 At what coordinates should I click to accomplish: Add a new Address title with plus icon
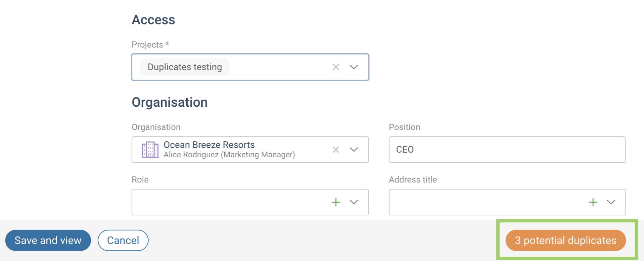point(593,202)
